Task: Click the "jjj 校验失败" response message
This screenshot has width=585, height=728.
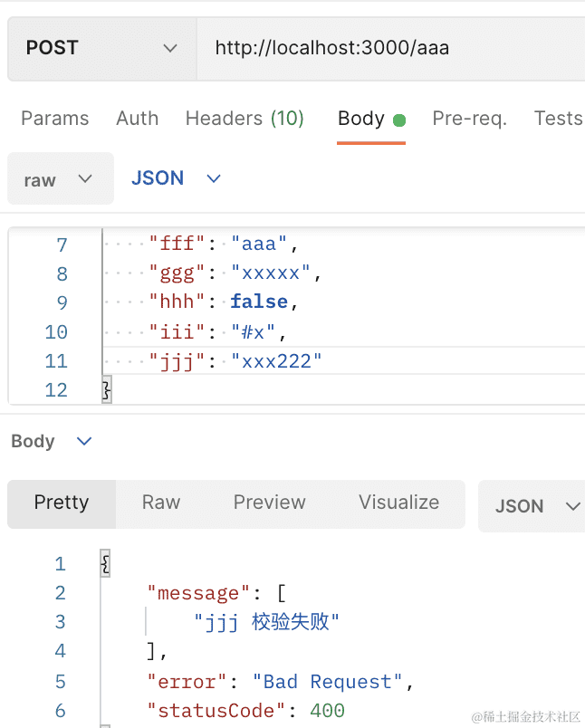Action: pos(266,622)
